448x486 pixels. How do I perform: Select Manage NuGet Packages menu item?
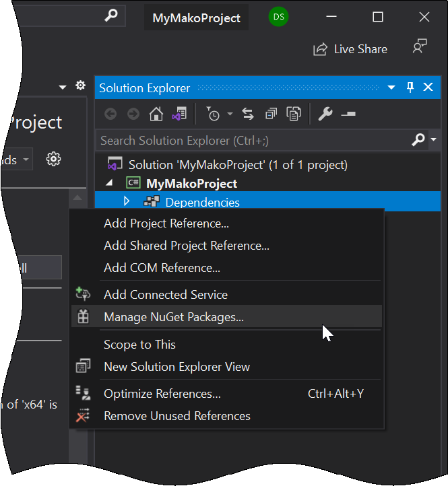(174, 317)
